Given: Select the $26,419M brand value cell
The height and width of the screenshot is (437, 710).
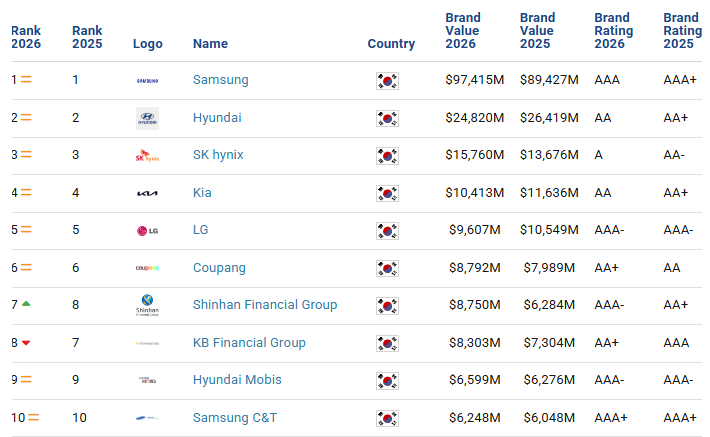Looking at the screenshot, I should click(x=549, y=118).
